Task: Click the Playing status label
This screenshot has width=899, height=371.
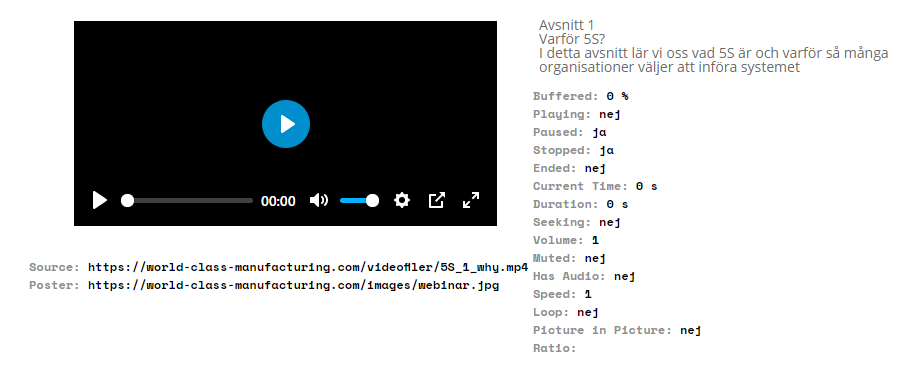Action: point(562,114)
